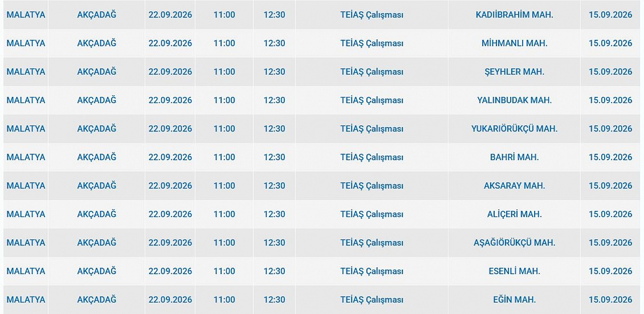This screenshot has height=314, width=644.
Task: Select the BAHRİ MAH. cell
Action: point(514,157)
